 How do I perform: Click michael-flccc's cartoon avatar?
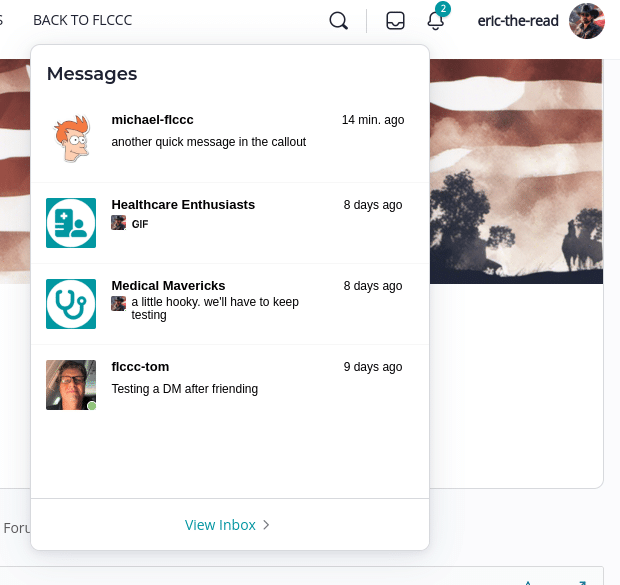coord(71,142)
